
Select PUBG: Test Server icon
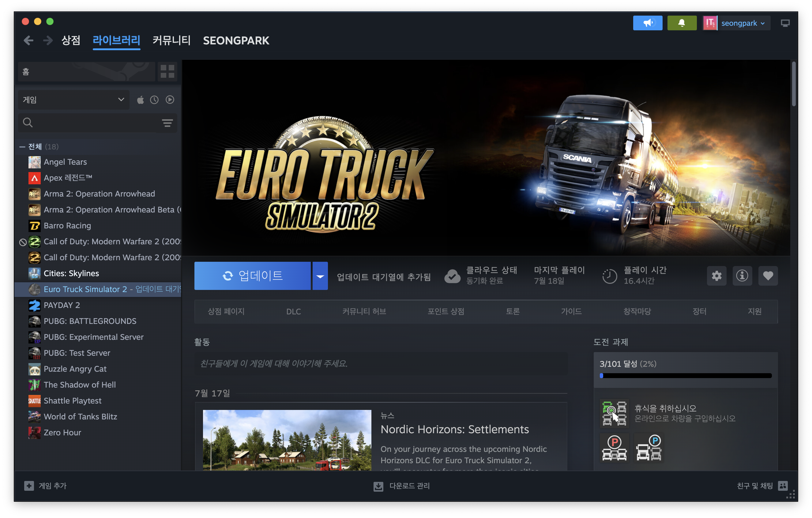34,353
